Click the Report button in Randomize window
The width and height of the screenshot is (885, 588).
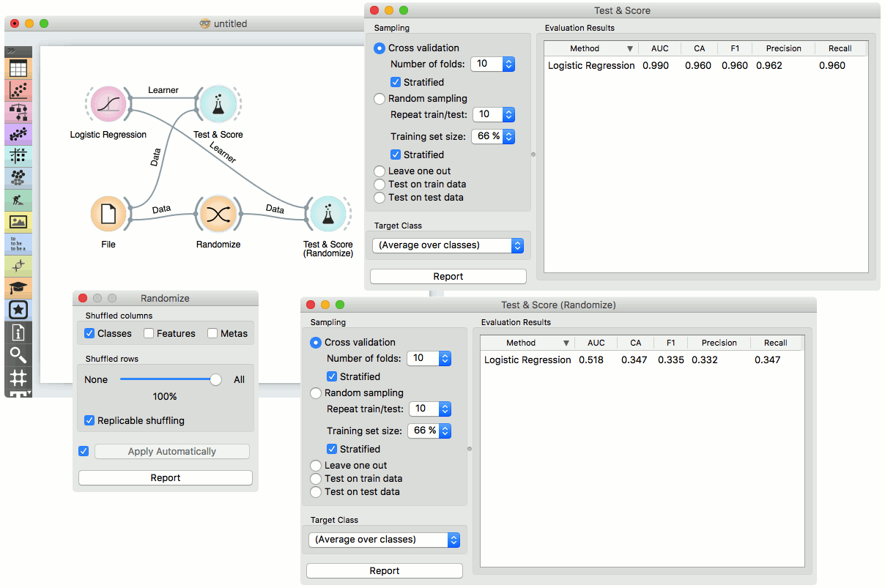point(166,478)
